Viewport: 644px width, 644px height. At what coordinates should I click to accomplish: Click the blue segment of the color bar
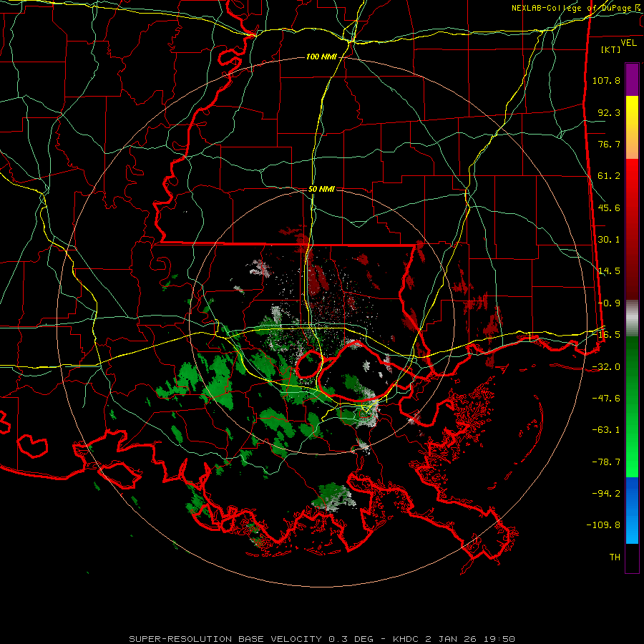(632, 510)
